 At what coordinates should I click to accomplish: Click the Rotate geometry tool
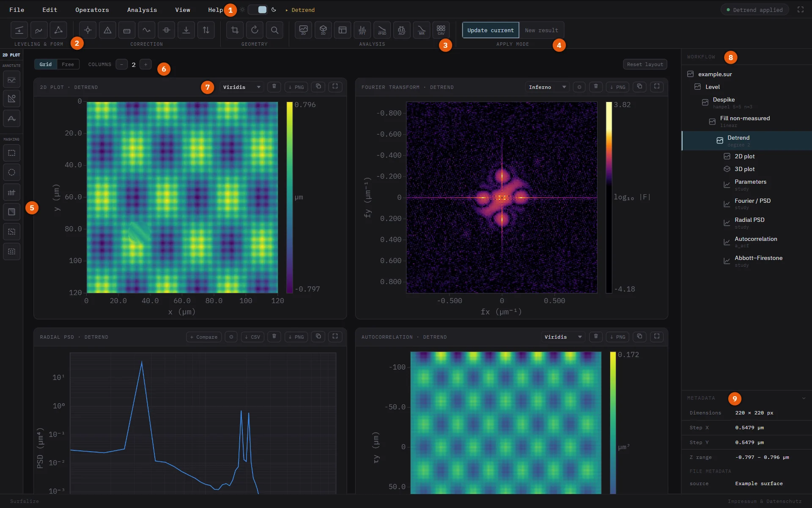point(255,30)
